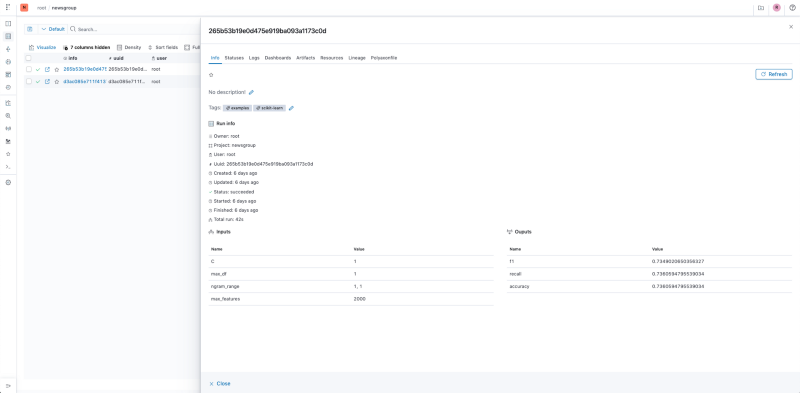Image resolution: width=800 pixels, height=393 pixels.
Task: Click the examples tag
Action: pyautogui.click(x=237, y=108)
